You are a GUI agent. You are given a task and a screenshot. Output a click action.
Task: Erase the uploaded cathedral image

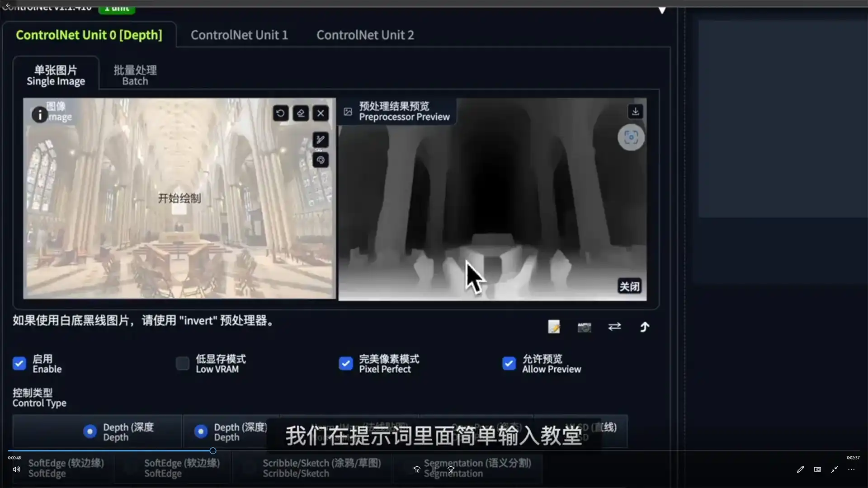pos(301,113)
